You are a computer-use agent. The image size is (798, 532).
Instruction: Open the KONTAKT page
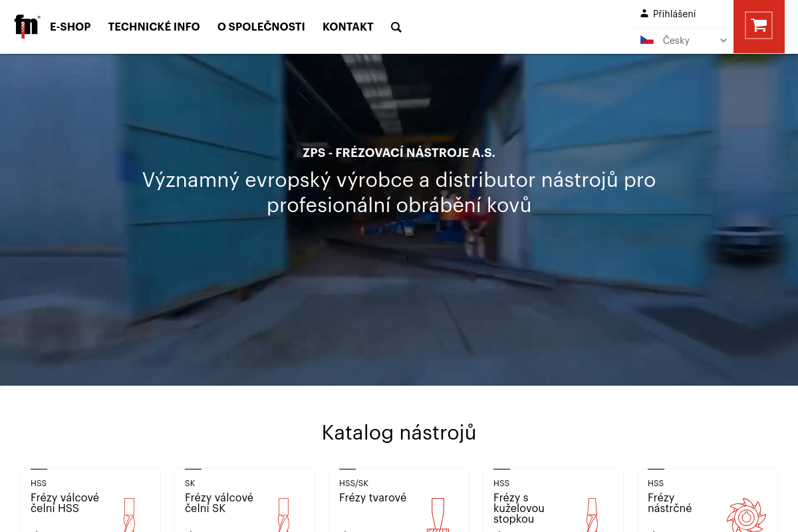point(348,27)
